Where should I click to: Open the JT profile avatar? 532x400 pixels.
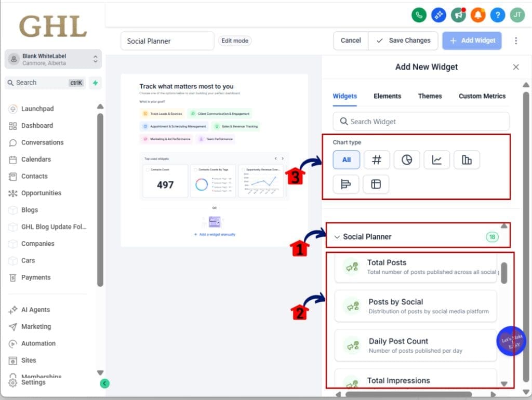pos(517,15)
